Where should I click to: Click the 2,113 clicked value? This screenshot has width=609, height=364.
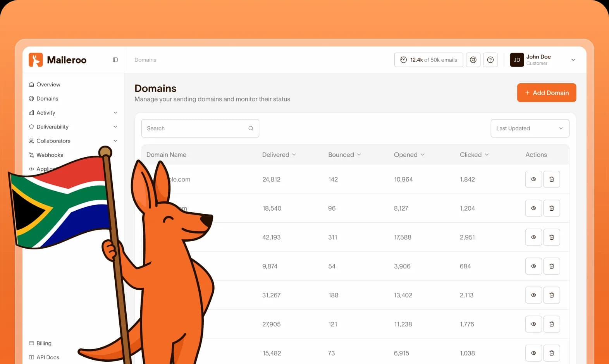(x=466, y=295)
